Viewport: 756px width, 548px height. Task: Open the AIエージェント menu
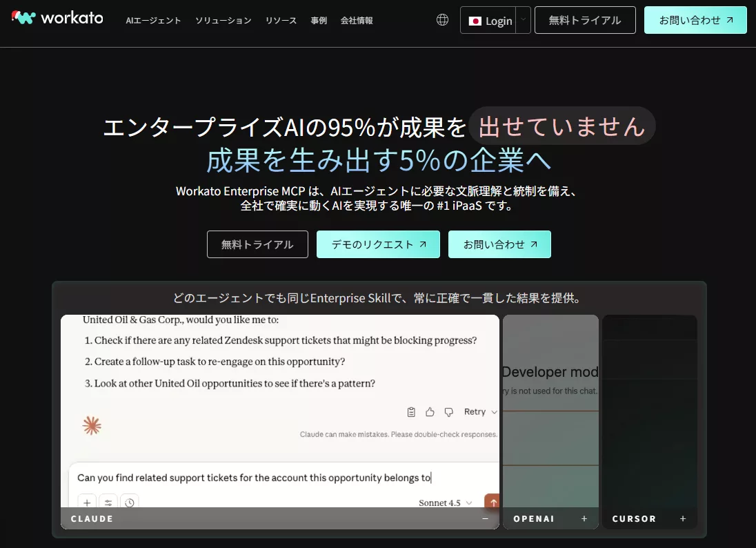153,21
